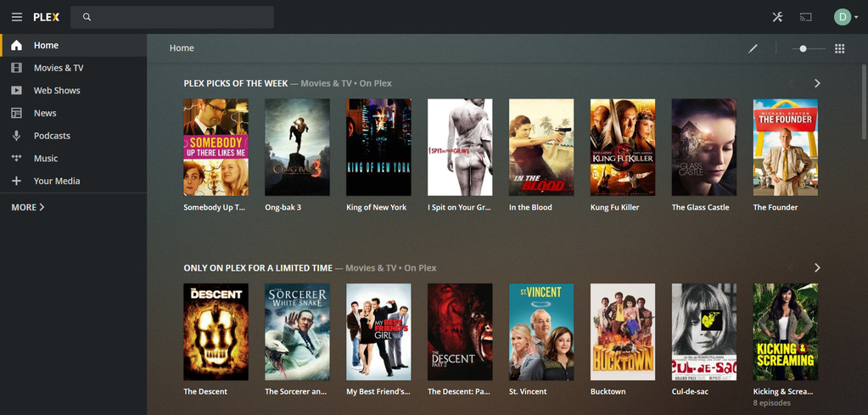Select Podcasts in the sidebar
Image resolution: width=868 pixels, height=415 pixels.
(74, 136)
